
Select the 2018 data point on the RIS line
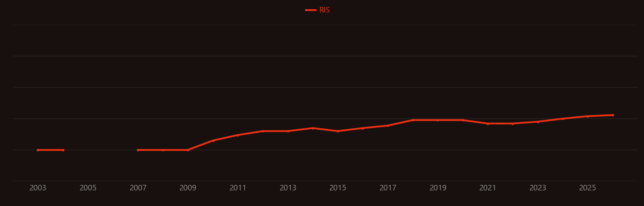[x=413, y=120]
